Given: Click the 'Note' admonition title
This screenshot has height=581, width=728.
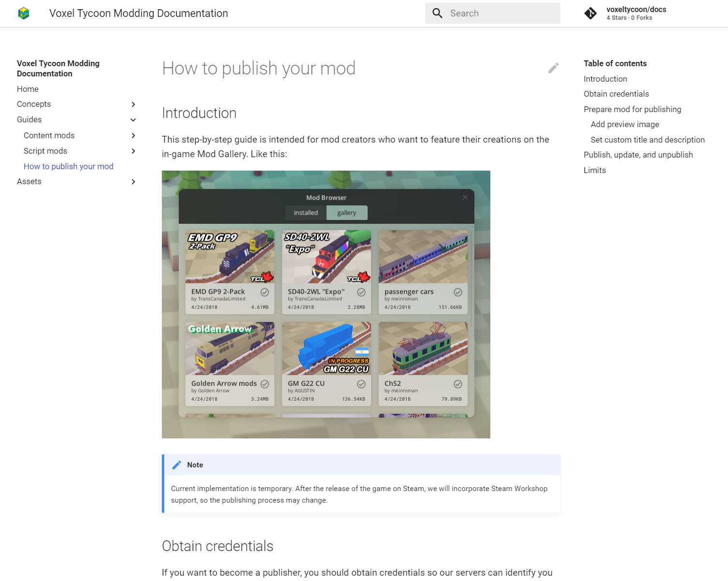Looking at the screenshot, I should pyautogui.click(x=195, y=465).
